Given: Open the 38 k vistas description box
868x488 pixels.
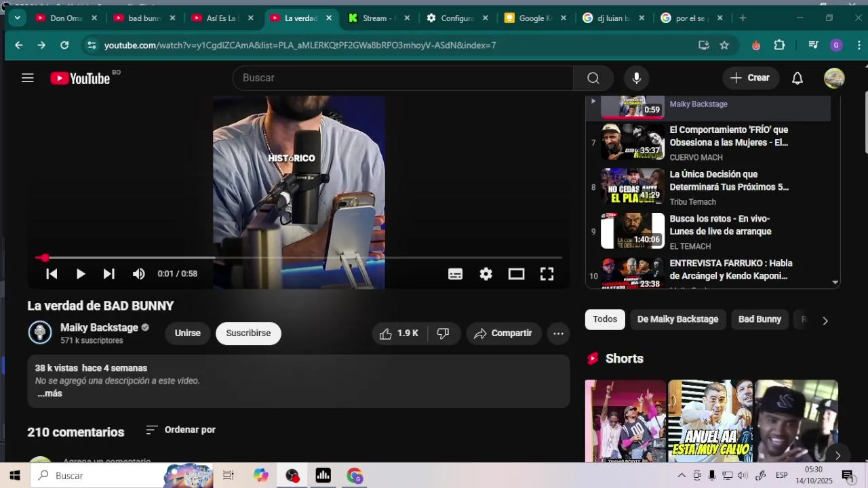Looking at the screenshot, I should pyautogui.click(x=298, y=381).
